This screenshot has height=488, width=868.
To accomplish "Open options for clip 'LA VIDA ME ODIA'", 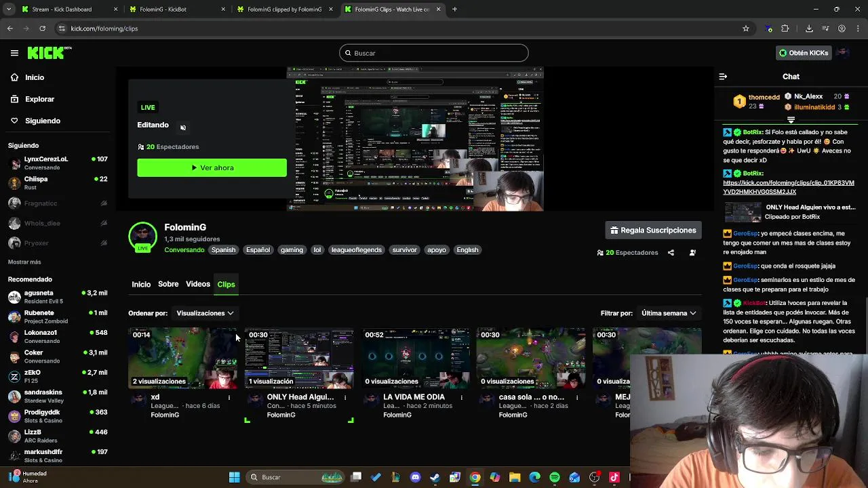I will pos(461,398).
